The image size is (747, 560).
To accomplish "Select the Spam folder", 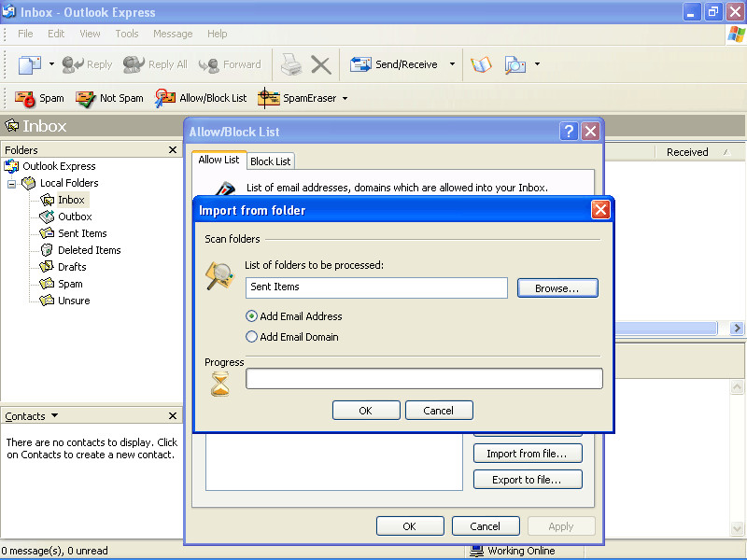I will coord(70,284).
